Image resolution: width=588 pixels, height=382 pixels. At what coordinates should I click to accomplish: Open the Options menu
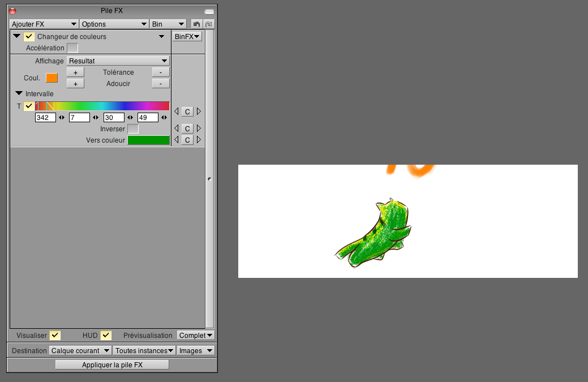pos(114,24)
